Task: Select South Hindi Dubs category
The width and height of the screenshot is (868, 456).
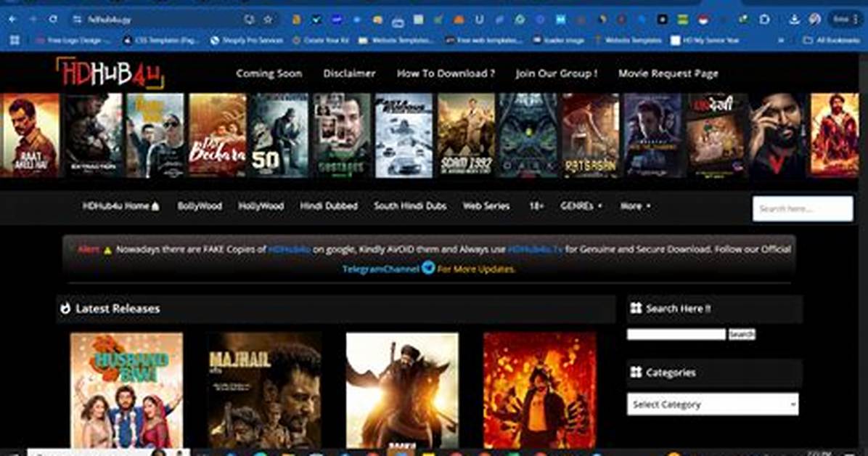Action: 410,206
